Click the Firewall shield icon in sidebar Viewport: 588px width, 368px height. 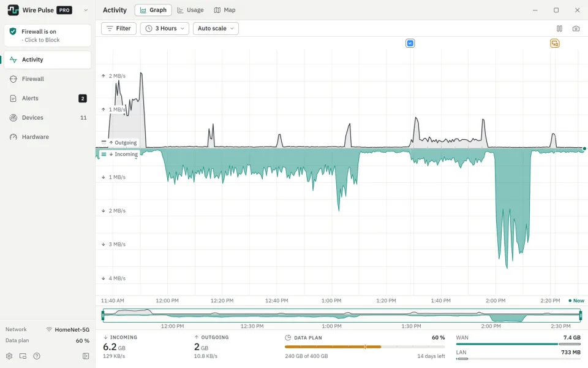point(13,79)
